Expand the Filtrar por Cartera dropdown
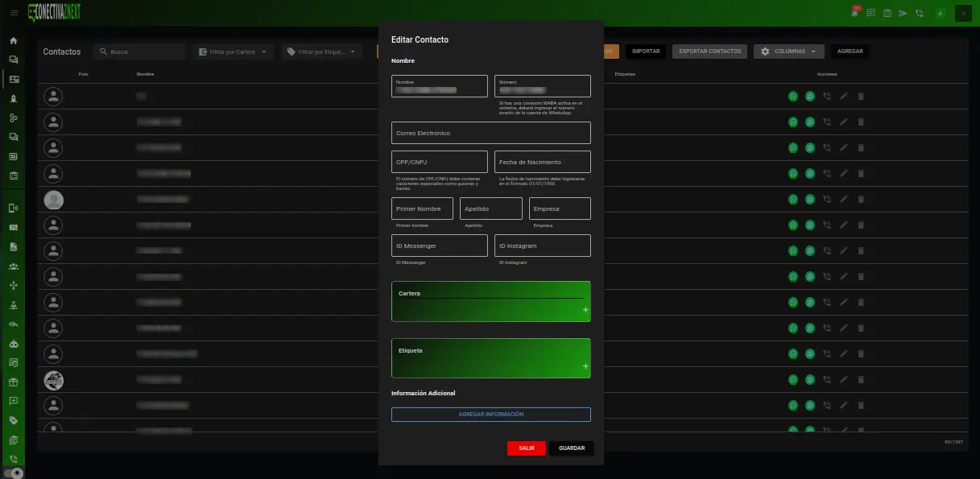The width and height of the screenshot is (980, 479). 234,52
